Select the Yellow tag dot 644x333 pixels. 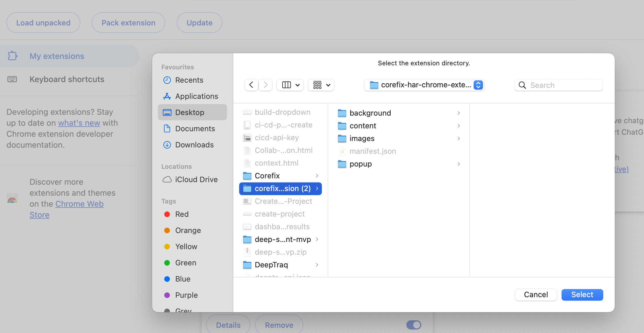(167, 247)
